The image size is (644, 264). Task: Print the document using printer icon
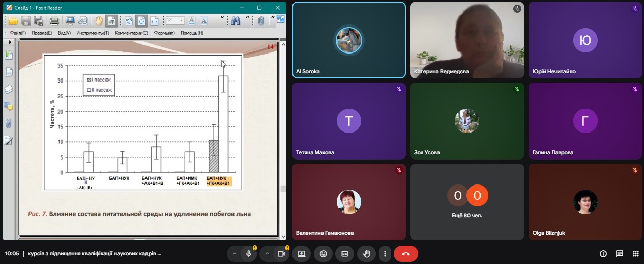click(x=54, y=21)
